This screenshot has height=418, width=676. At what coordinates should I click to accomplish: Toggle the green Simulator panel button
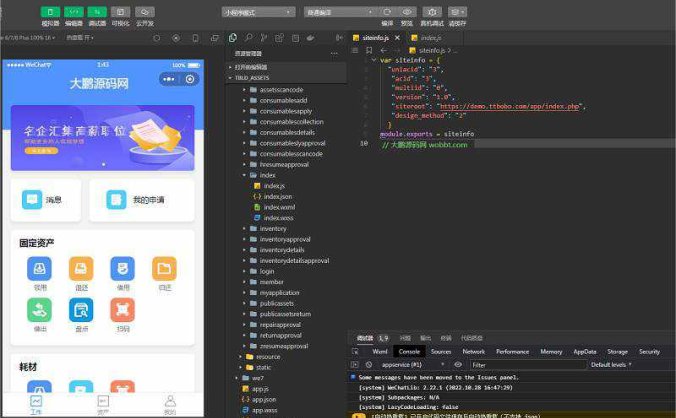[50, 12]
